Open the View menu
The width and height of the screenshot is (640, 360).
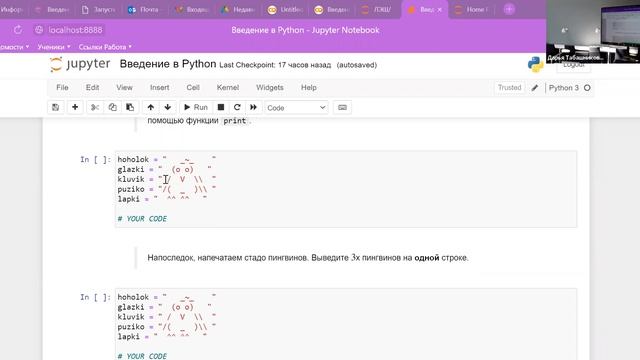(x=124, y=87)
